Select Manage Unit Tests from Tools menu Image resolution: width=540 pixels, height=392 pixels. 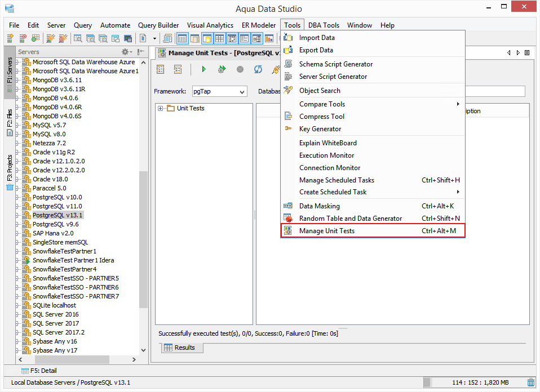click(x=373, y=230)
